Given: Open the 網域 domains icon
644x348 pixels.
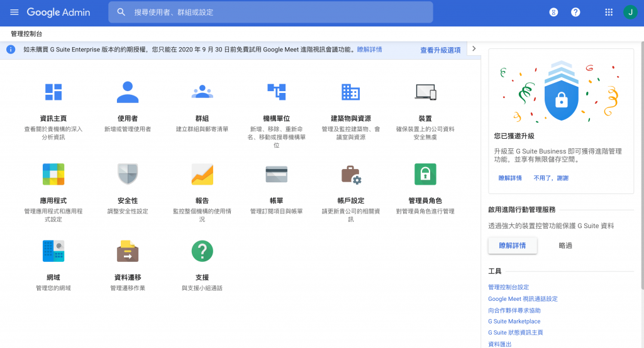Looking at the screenshot, I should coord(53,251).
